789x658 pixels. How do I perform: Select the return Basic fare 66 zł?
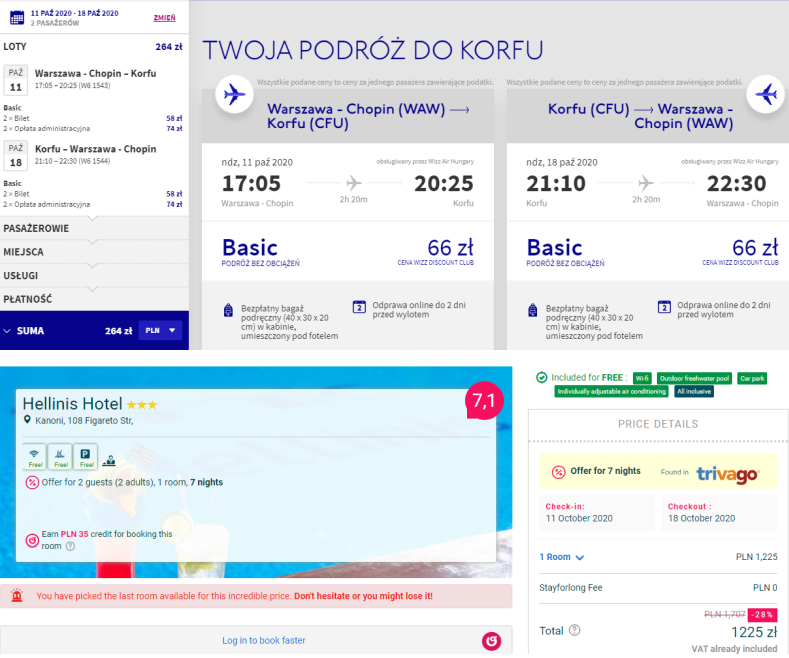[648, 251]
